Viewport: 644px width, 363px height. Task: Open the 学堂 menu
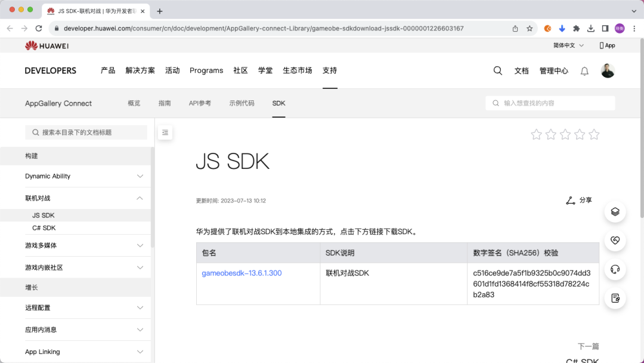click(x=265, y=70)
